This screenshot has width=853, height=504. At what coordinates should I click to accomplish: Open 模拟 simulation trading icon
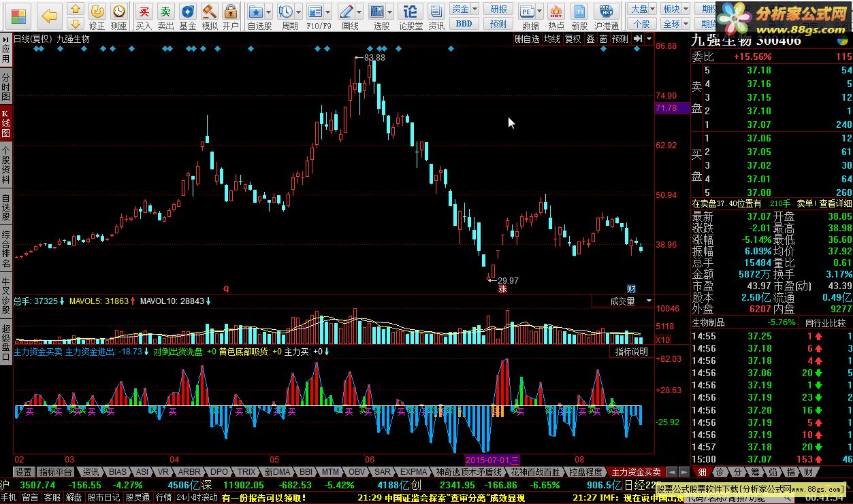[x=209, y=16]
